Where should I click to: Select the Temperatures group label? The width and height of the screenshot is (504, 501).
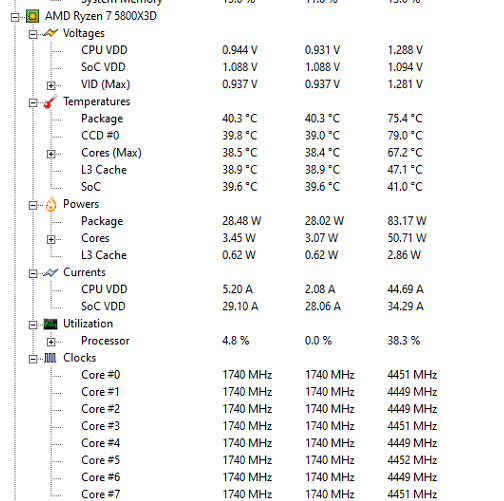point(97,101)
